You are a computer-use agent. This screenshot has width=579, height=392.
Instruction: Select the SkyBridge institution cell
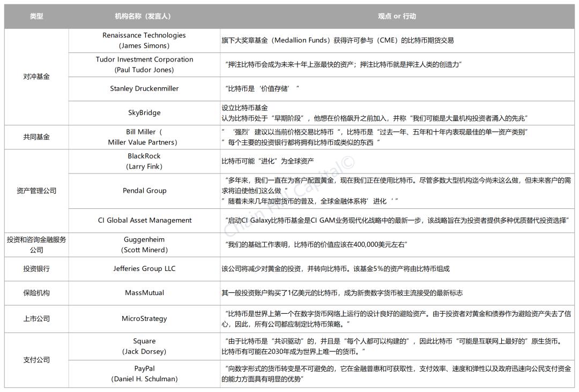coord(144,112)
